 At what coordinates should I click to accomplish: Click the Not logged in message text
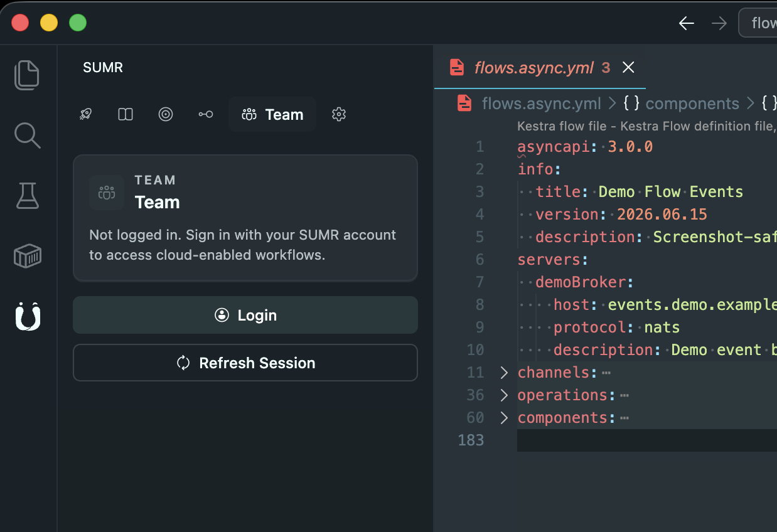[x=242, y=245]
